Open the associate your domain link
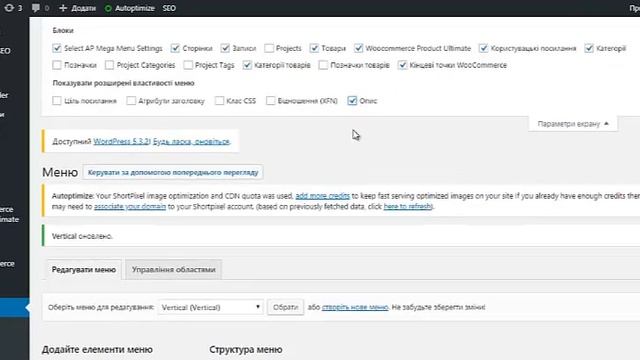The height and width of the screenshot is (360, 640). tap(130, 207)
